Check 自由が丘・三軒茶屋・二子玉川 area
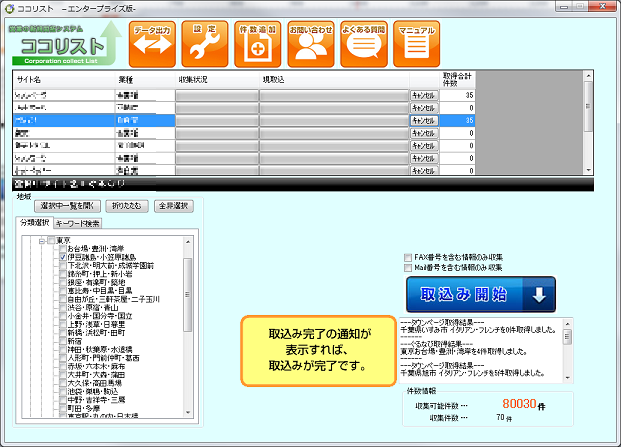The height and width of the screenshot is (447, 621). pyautogui.click(x=63, y=299)
